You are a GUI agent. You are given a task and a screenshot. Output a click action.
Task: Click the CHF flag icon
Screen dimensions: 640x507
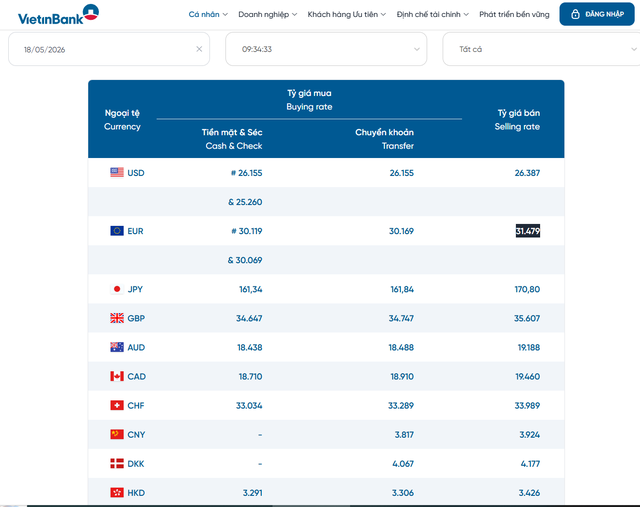(x=117, y=405)
